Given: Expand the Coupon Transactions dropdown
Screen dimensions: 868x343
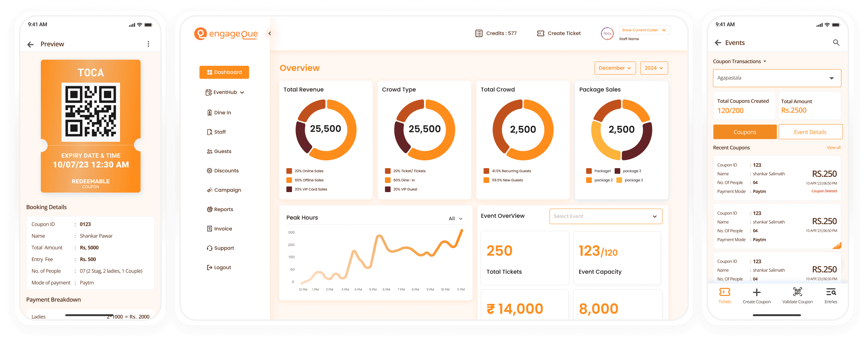Looking at the screenshot, I should click(740, 62).
